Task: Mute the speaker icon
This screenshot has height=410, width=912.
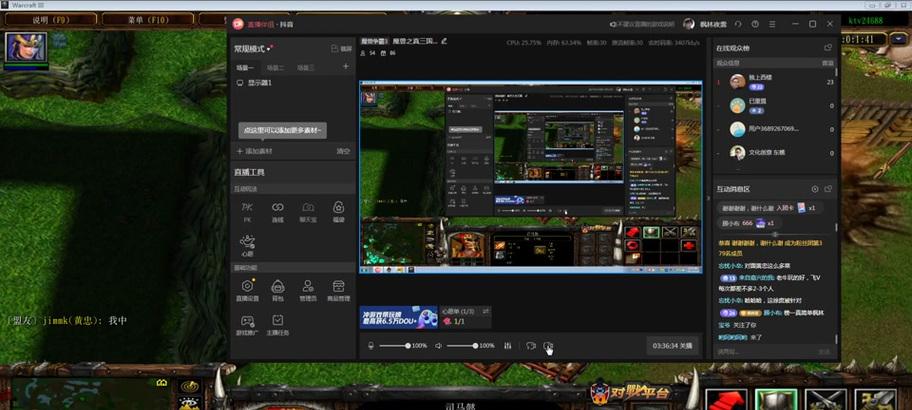Action: pyautogui.click(x=438, y=345)
